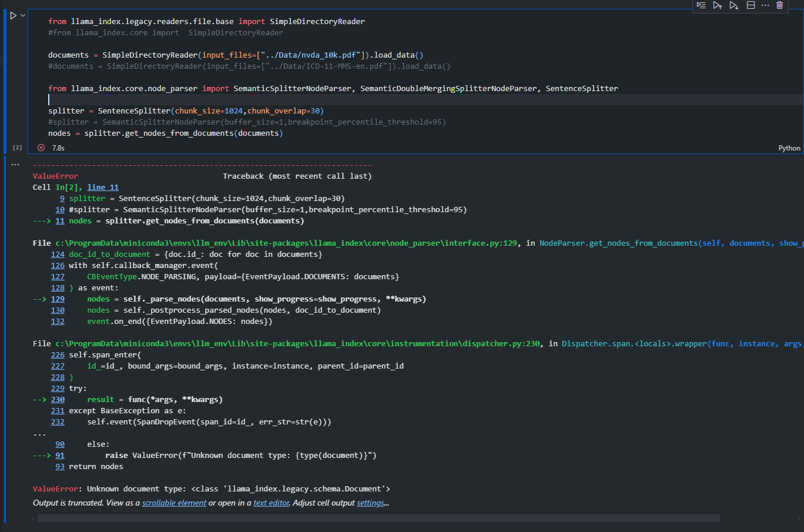The width and height of the screenshot is (804, 532).
Task: Run the notebook cell with the play button
Action: pos(13,16)
